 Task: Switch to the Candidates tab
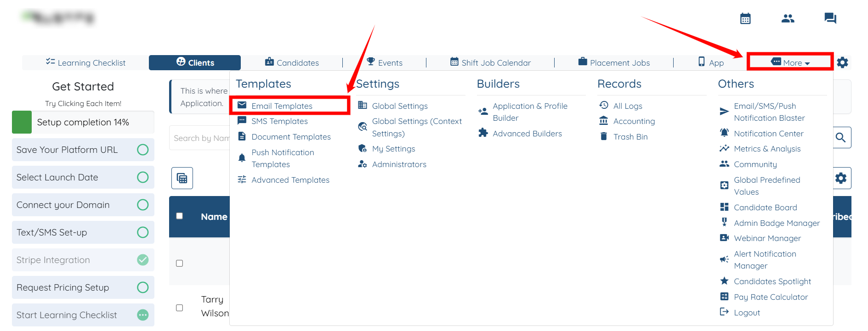tap(292, 62)
